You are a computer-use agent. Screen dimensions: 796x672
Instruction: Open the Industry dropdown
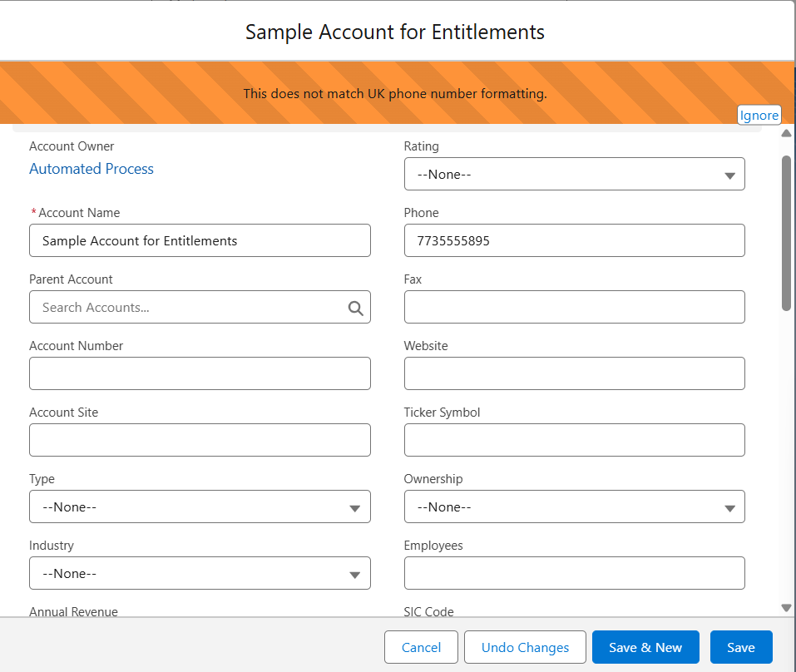tap(200, 573)
